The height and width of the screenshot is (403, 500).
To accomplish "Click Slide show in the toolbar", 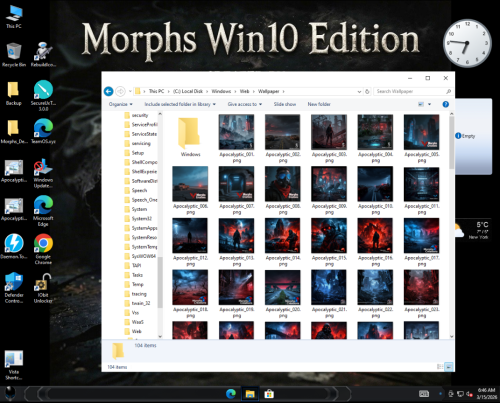I will pos(285,104).
